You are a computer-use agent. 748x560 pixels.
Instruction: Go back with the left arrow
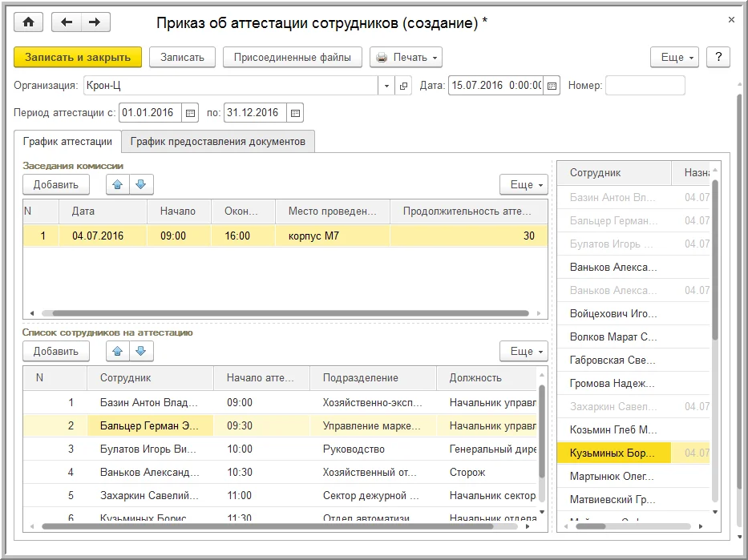tap(67, 22)
